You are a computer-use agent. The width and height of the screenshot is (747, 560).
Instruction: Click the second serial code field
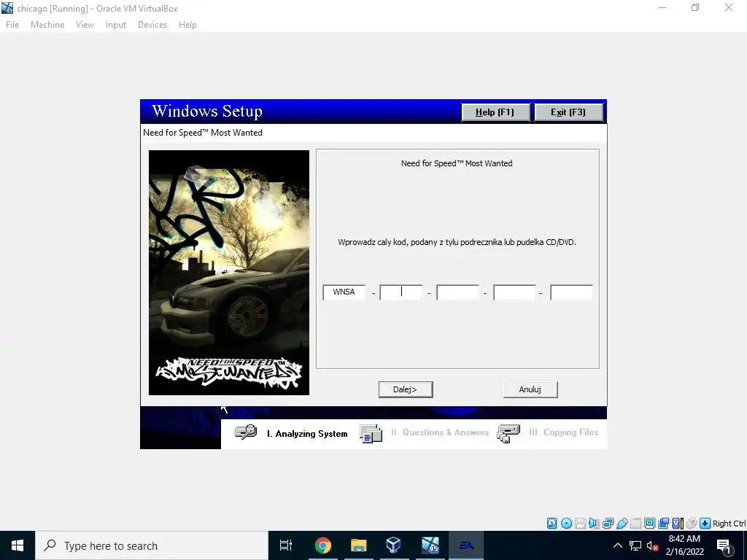(x=400, y=292)
